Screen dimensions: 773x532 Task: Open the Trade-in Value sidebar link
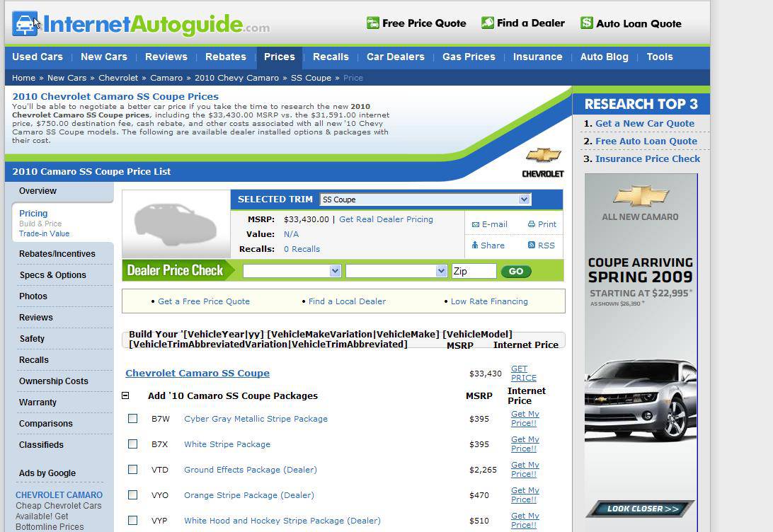pyautogui.click(x=45, y=233)
